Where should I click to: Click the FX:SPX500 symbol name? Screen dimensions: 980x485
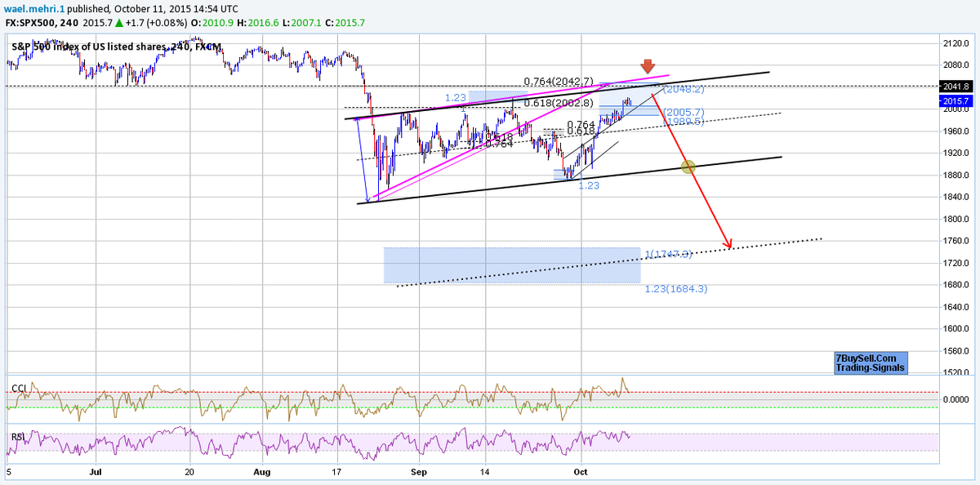tap(30, 24)
